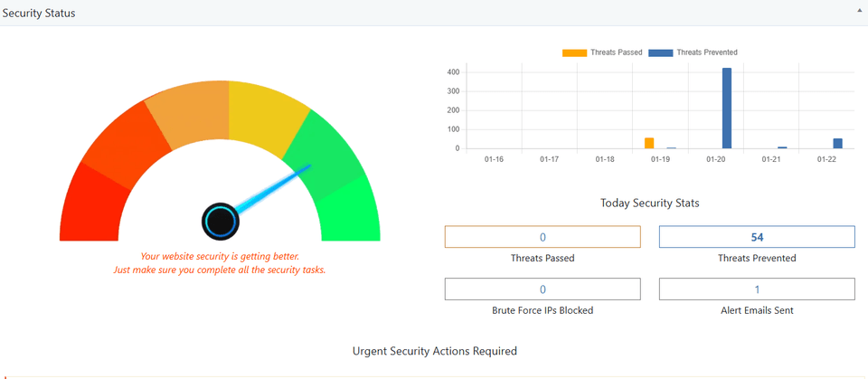Click the Urgent Security Actions Required heading
The width and height of the screenshot is (868, 379).
pos(435,351)
